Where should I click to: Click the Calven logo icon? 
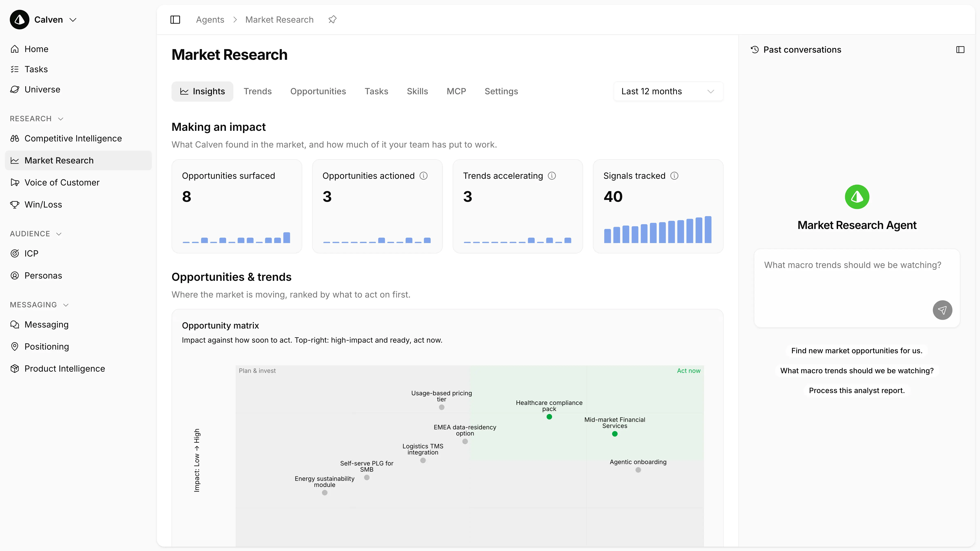tap(19, 20)
